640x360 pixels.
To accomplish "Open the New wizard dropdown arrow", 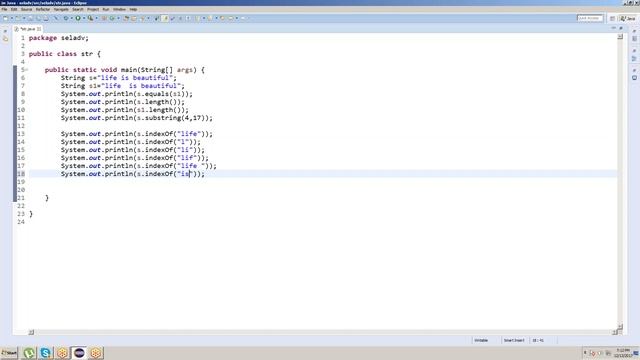I will tap(12, 18).
